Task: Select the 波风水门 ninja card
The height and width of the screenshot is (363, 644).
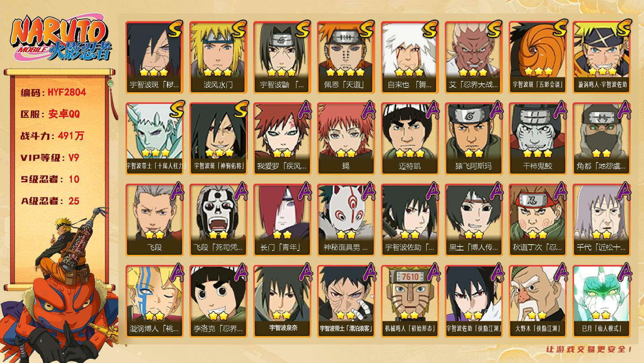Action: point(218,57)
